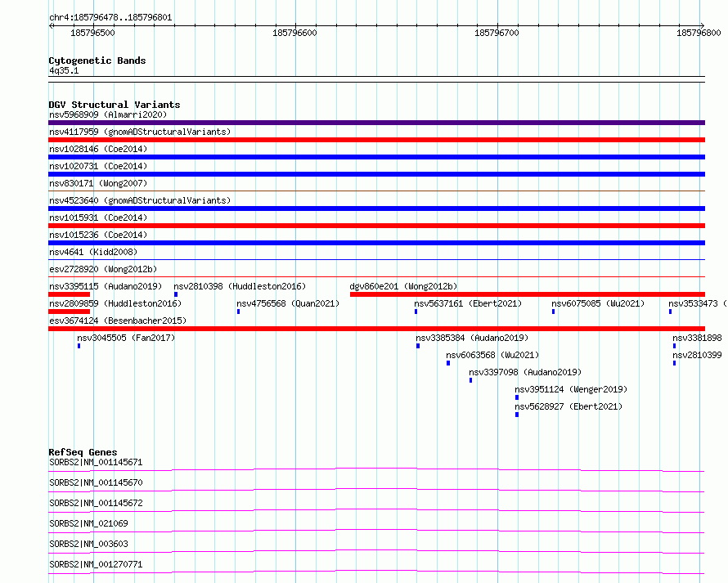Click the nsv2810399 variant label
The height and width of the screenshot is (583, 728).
[698, 355]
